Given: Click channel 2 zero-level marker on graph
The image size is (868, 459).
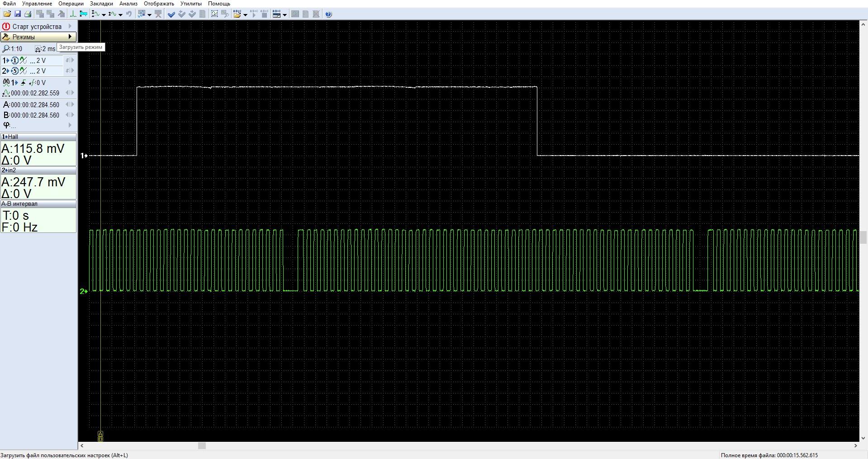Looking at the screenshot, I should [x=84, y=291].
